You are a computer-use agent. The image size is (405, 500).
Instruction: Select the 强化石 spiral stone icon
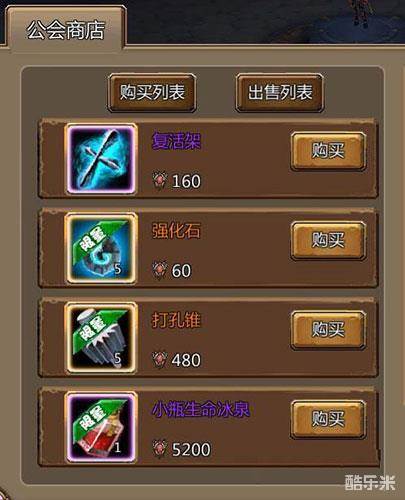tap(101, 248)
